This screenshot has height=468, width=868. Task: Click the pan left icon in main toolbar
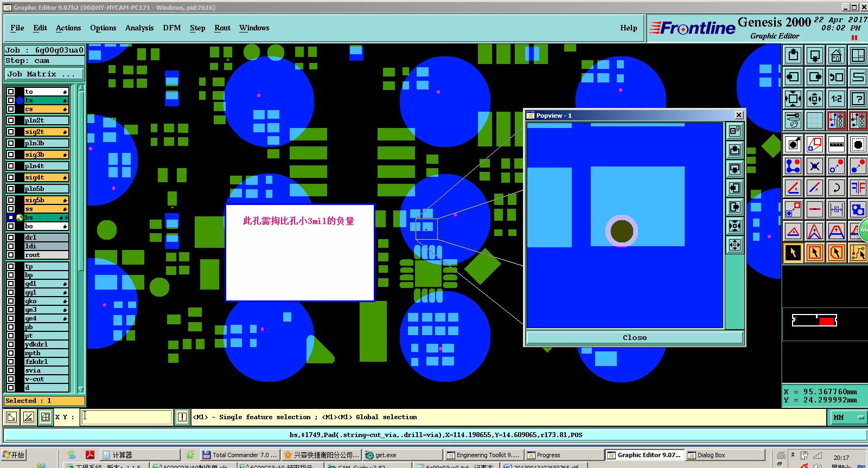click(793, 77)
